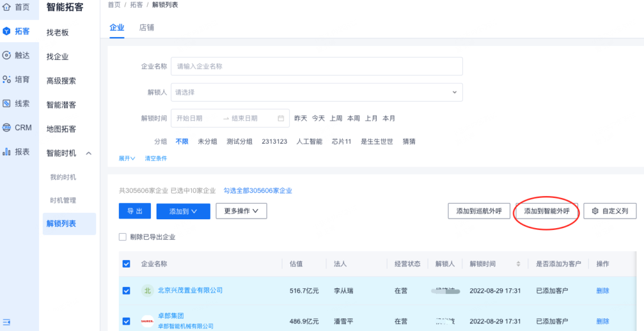Switch to the 店铺 tab
This screenshot has height=331, width=644.
point(147,28)
